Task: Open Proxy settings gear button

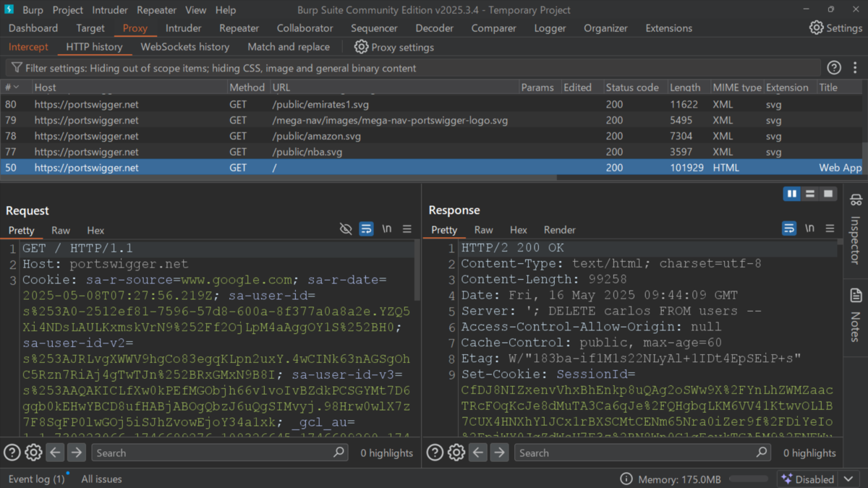Action: click(393, 47)
